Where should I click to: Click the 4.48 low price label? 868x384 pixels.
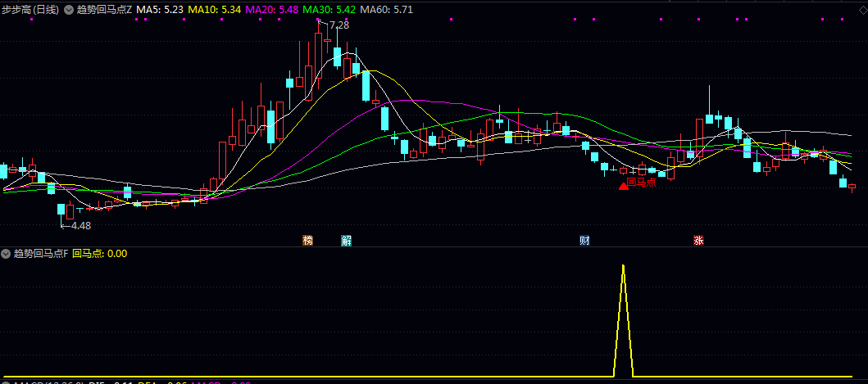81,225
